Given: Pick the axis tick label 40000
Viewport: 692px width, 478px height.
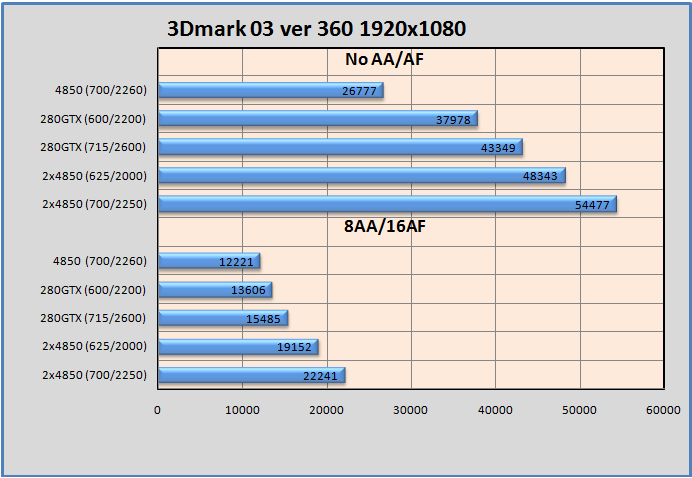Looking at the screenshot, I should click(495, 410).
